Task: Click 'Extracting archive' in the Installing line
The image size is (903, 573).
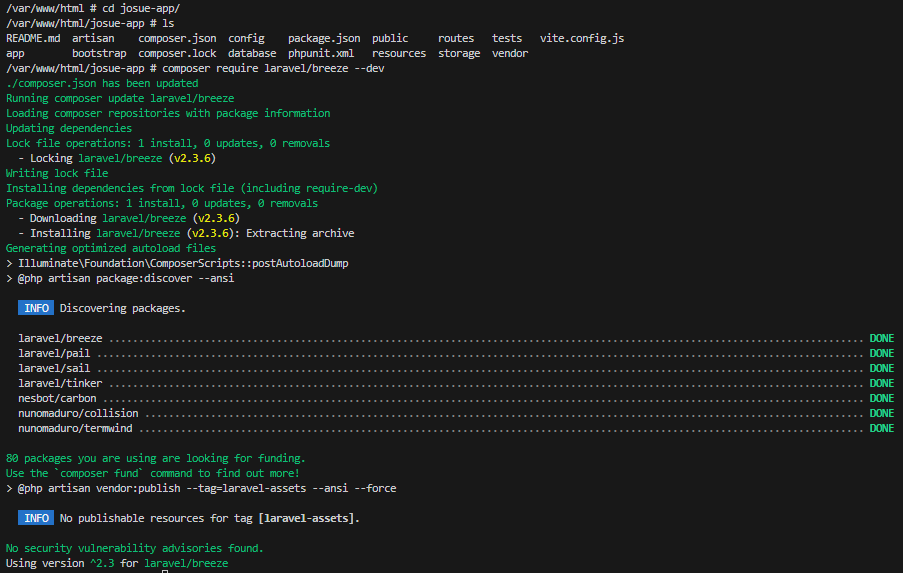Action: 300,233
